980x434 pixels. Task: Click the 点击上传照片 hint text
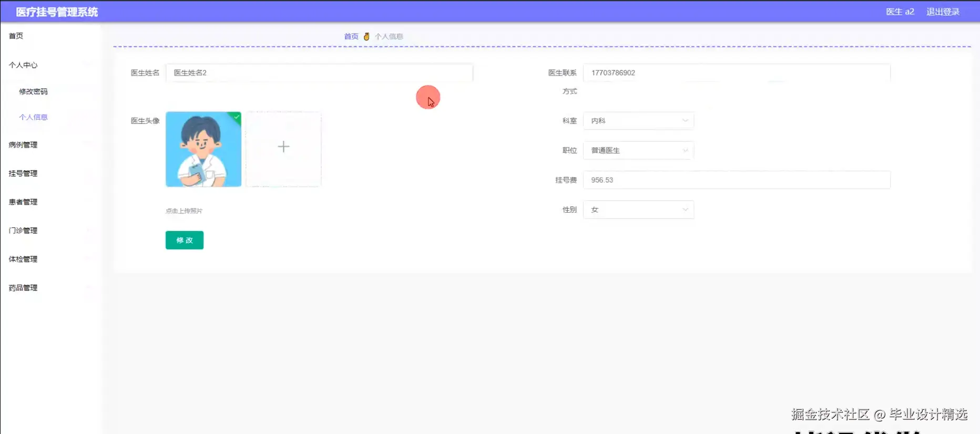pos(184,211)
